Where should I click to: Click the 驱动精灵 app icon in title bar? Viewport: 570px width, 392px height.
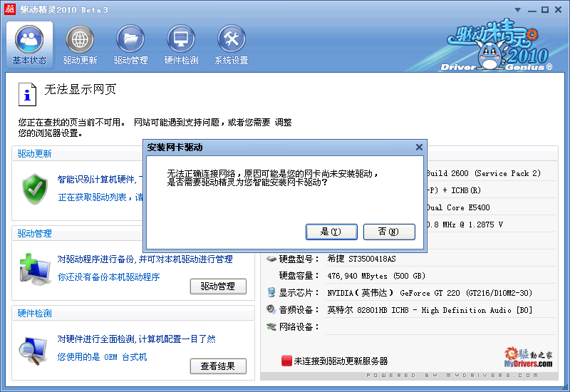[10, 9]
